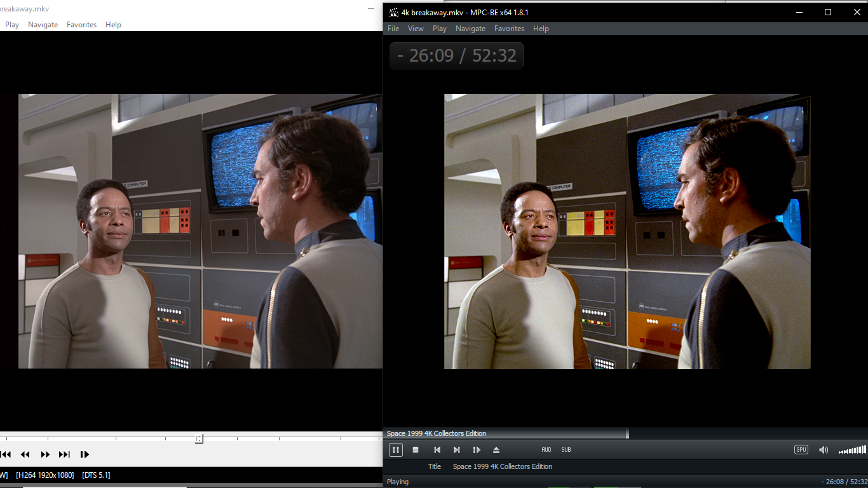This screenshot has height=488, width=868.
Task: Click the left player's seek bar thumb
Action: point(199,438)
